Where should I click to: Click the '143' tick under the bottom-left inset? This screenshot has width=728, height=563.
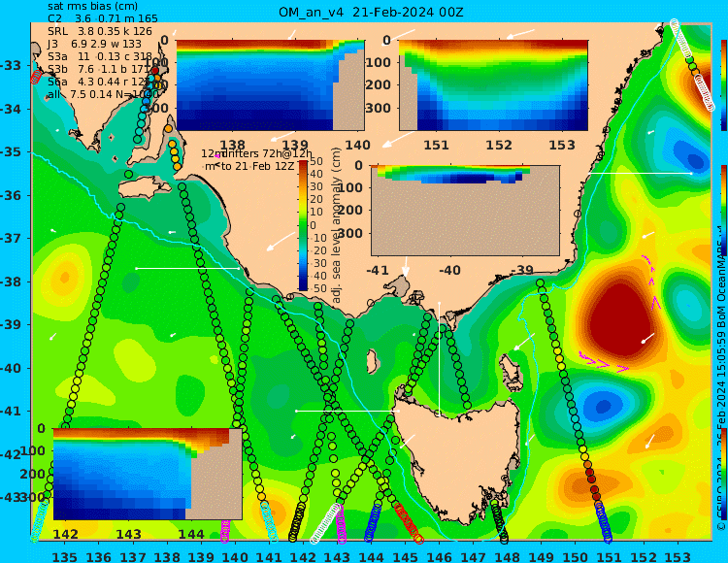point(128,534)
